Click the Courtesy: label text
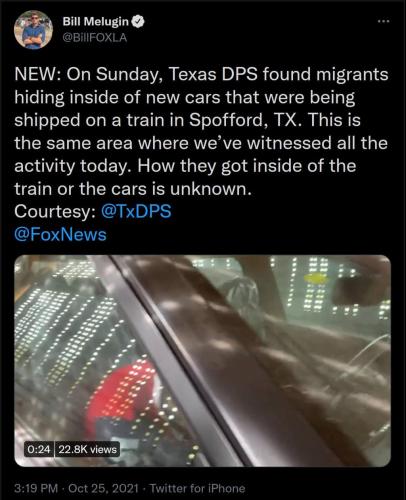406x500 pixels. pyautogui.click(x=55, y=212)
